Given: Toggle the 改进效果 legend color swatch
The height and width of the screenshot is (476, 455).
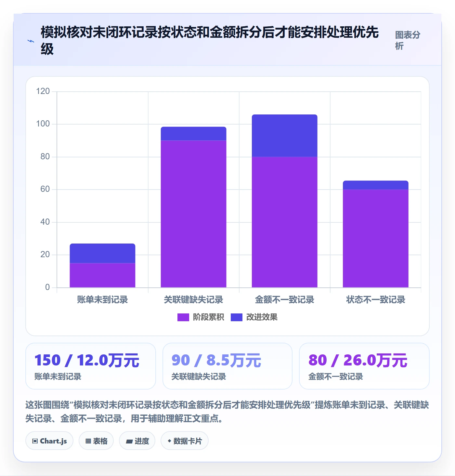Looking at the screenshot, I should 237,317.
